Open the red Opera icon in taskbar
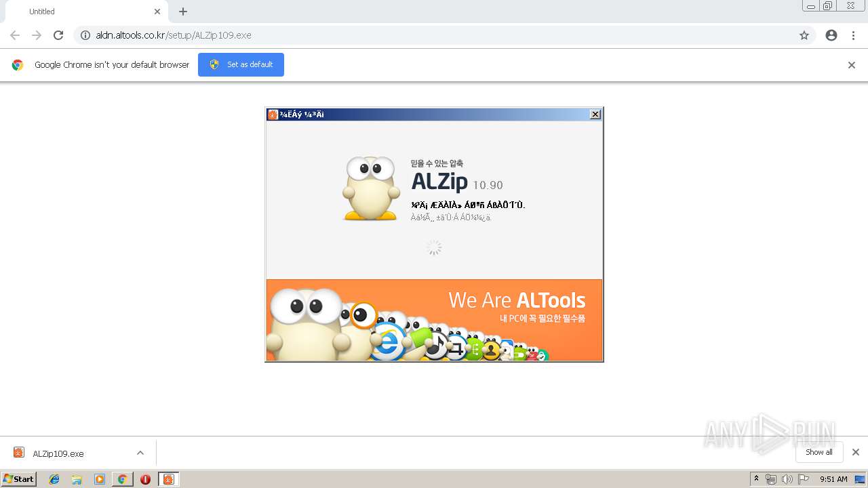 pos(145,479)
